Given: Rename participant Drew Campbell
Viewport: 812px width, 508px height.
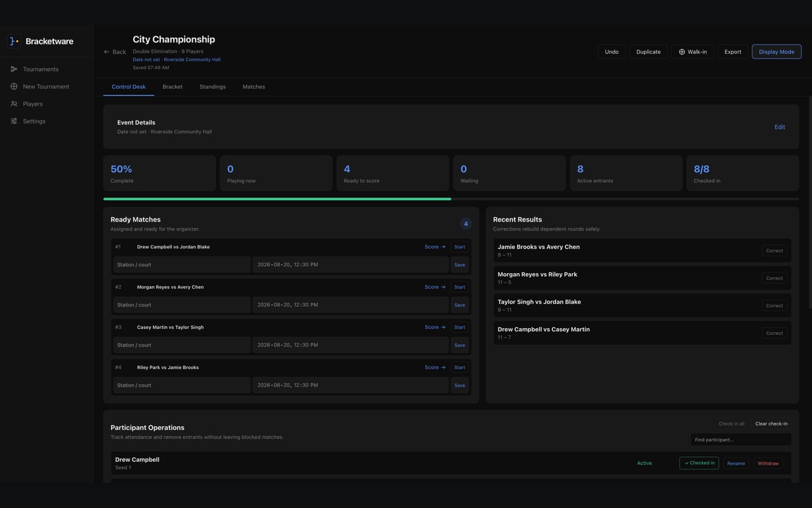Looking at the screenshot, I should [736, 464].
